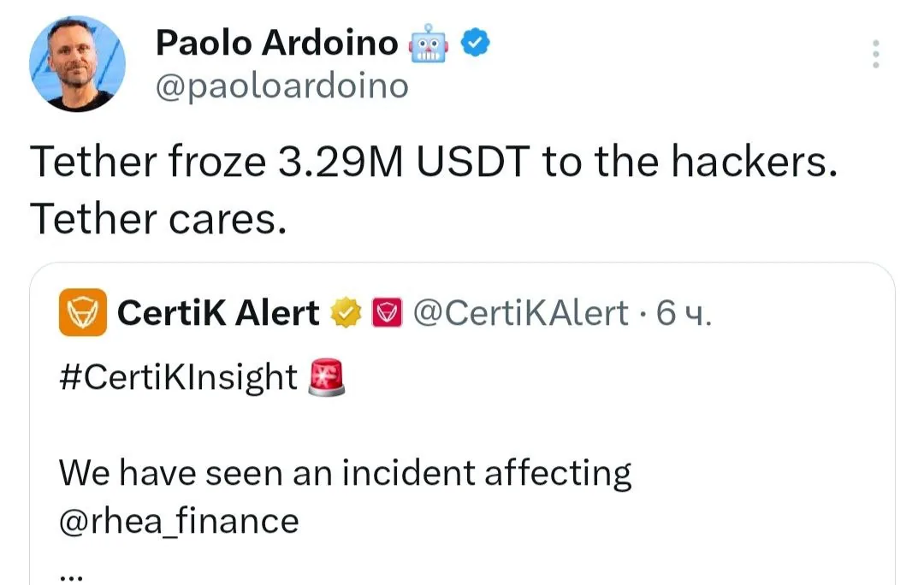Open the three-dot options menu on the tweet
The height and width of the screenshot is (585, 924).
pyautogui.click(x=875, y=55)
